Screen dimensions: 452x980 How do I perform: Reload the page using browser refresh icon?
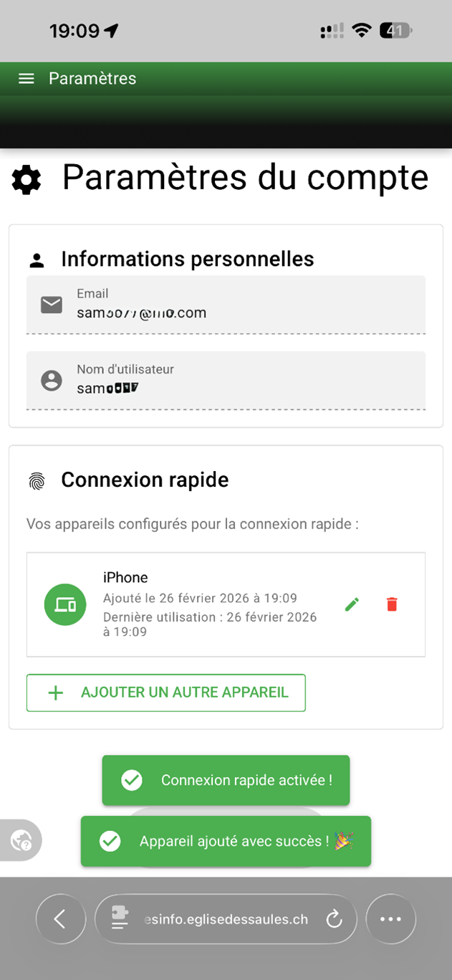(x=334, y=919)
